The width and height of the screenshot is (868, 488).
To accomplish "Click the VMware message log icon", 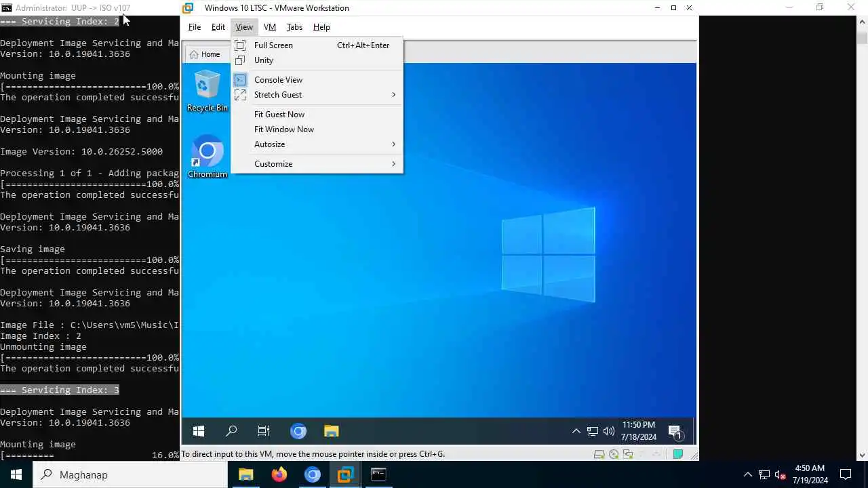I will point(677,454).
